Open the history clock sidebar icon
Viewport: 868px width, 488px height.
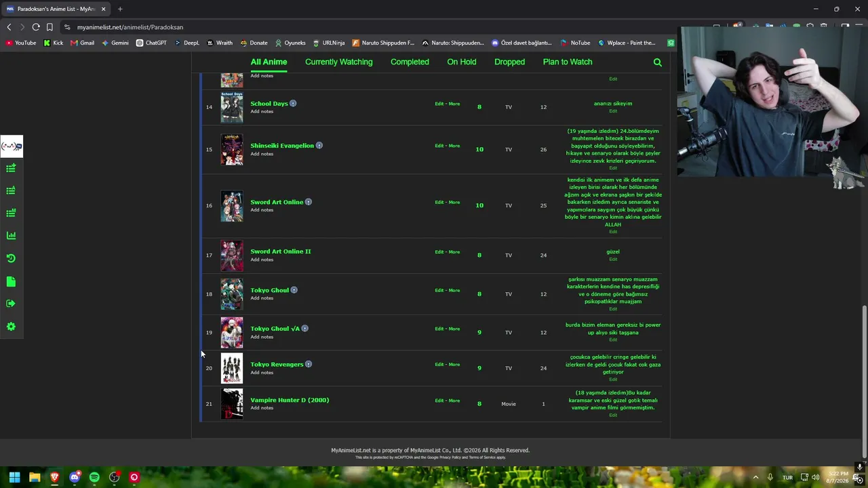(x=11, y=258)
